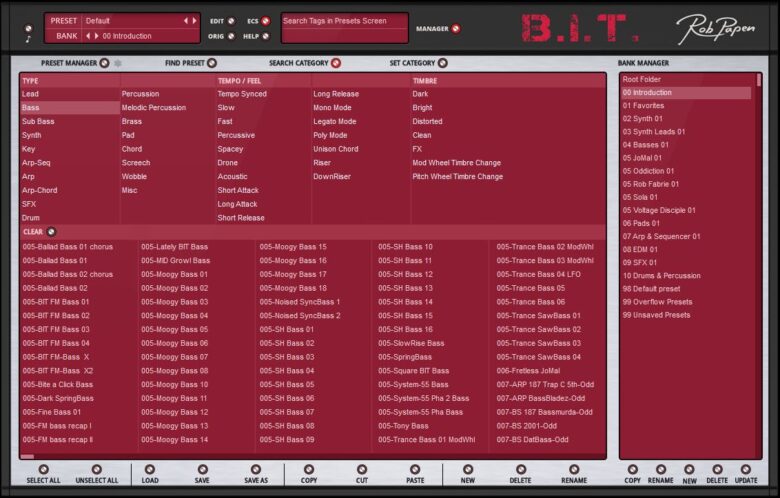
Task: Open '04 Basses 01' bank folder
Action: coord(646,145)
